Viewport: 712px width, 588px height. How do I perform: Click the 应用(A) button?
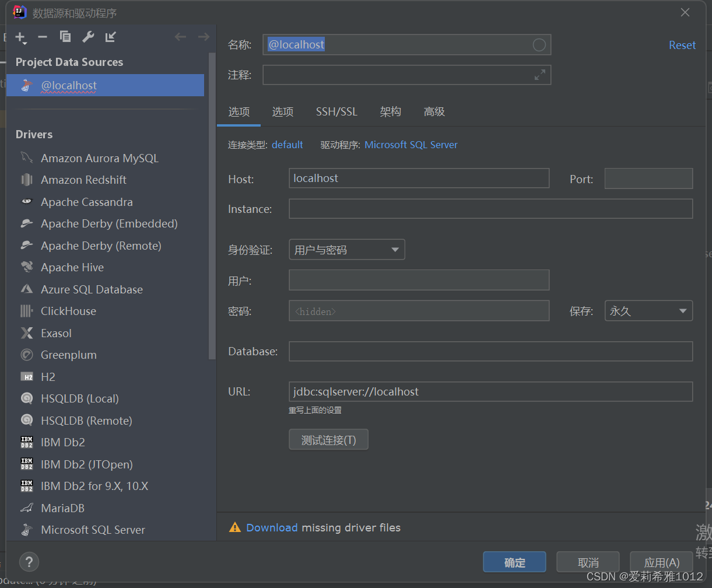click(662, 562)
